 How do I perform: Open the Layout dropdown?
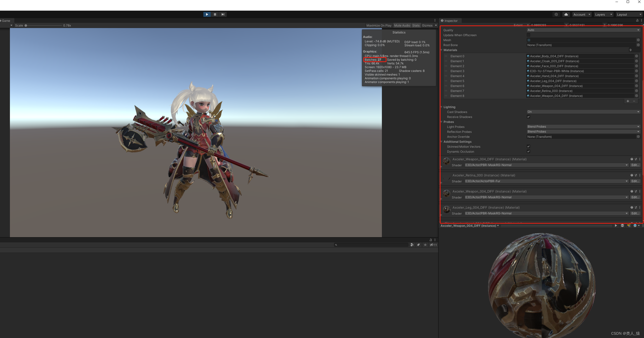click(x=629, y=14)
